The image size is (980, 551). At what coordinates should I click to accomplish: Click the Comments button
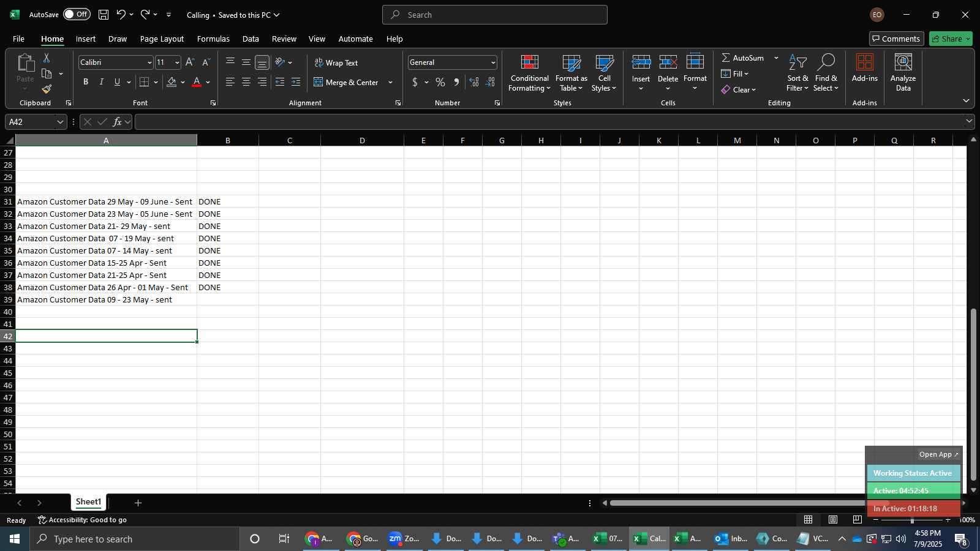[897, 39]
